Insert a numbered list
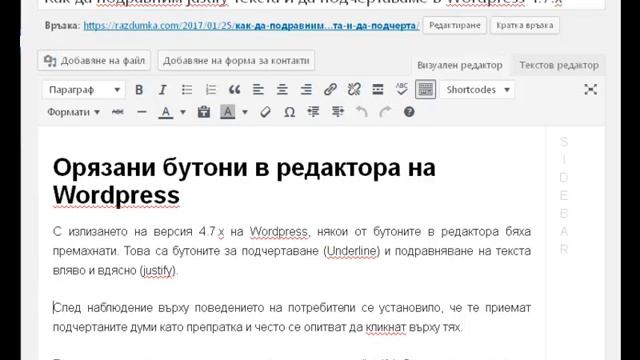The height and width of the screenshot is (360, 640). point(211,90)
